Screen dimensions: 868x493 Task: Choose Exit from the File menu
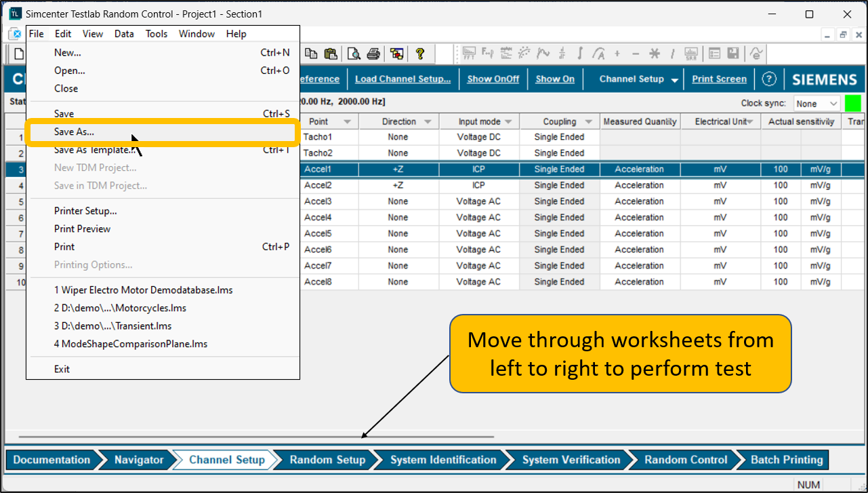click(x=62, y=369)
